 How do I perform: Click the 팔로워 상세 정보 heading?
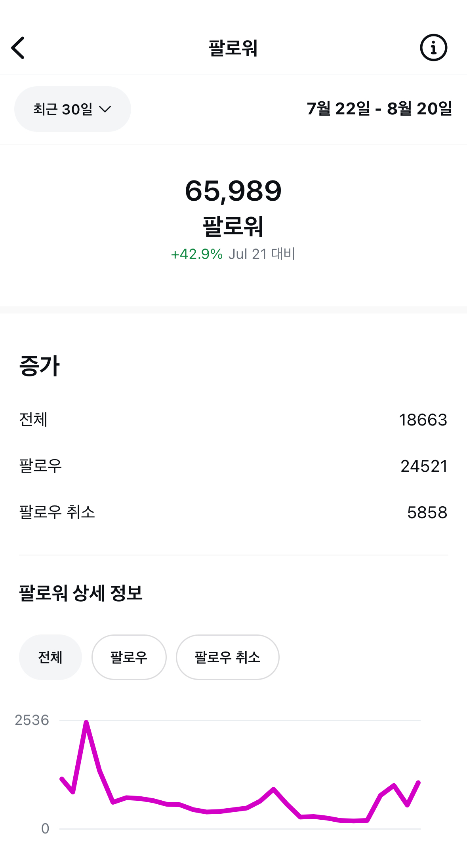click(x=81, y=593)
